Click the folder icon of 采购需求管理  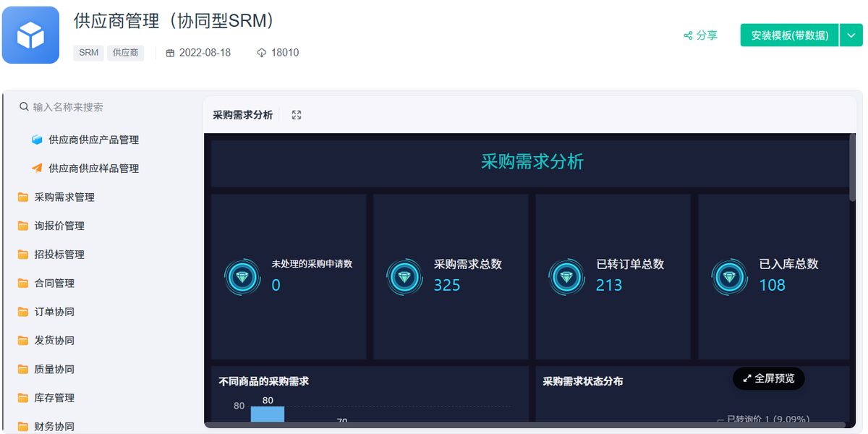pos(23,197)
